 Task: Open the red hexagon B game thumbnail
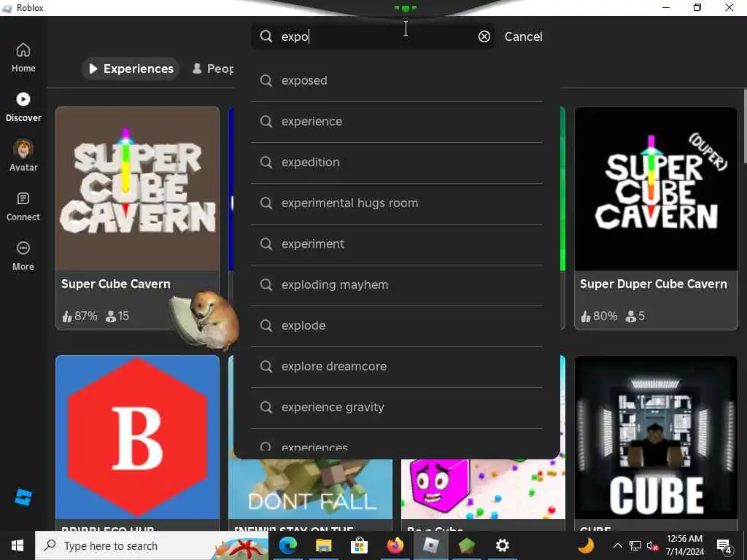pyautogui.click(x=137, y=437)
